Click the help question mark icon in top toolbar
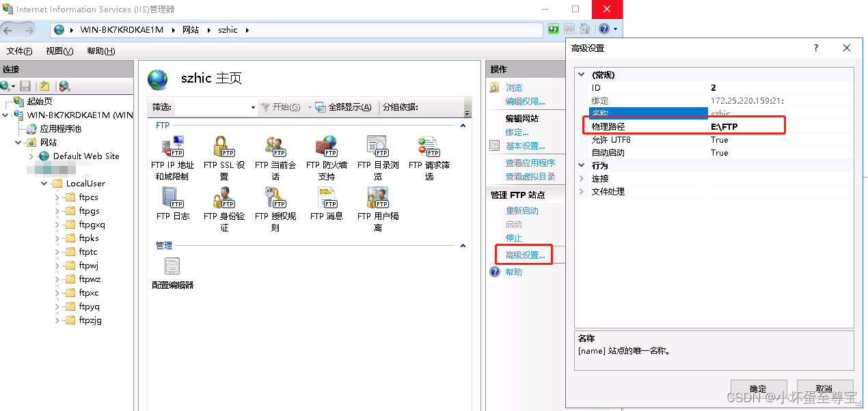 coord(604,29)
